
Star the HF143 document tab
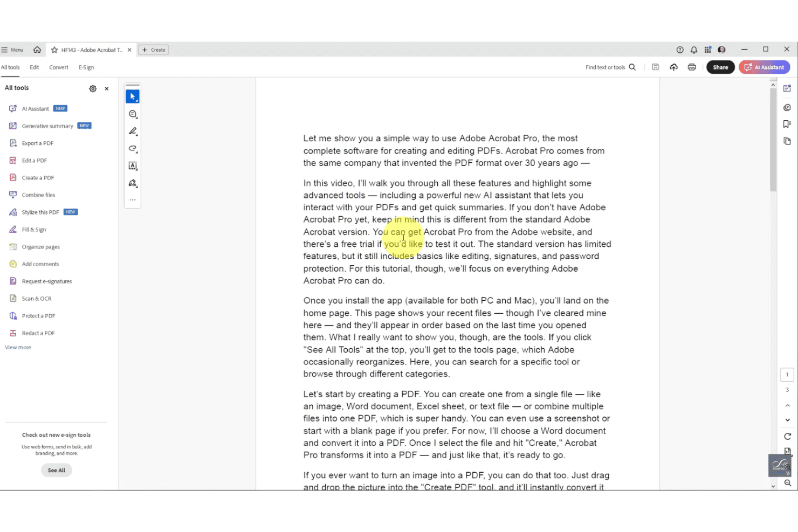(x=54, y=50)
